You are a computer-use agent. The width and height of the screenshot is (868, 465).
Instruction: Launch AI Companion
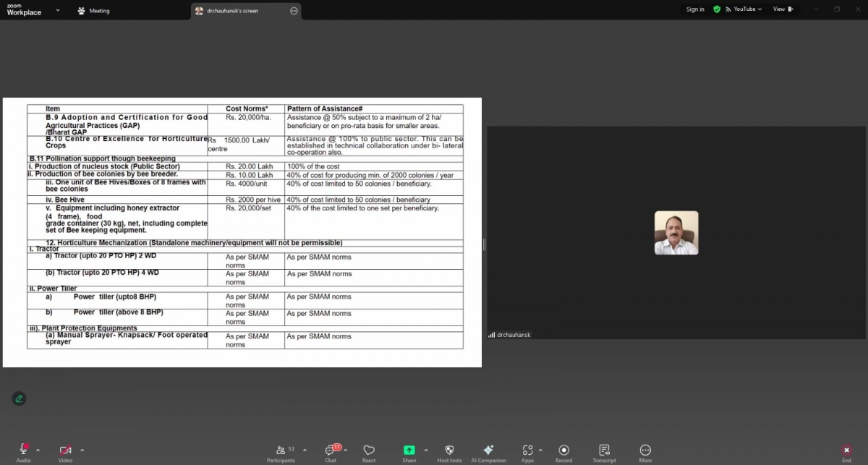point(488,451)
